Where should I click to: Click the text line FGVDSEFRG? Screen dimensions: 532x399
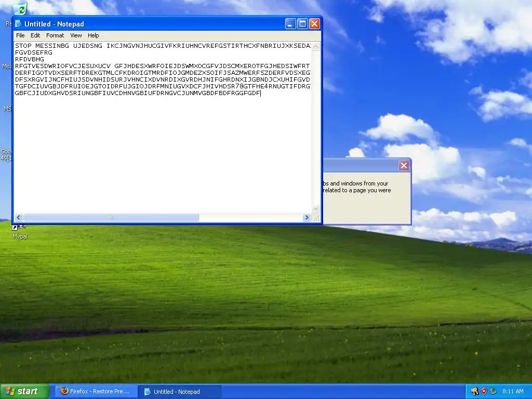coord(34,52)
